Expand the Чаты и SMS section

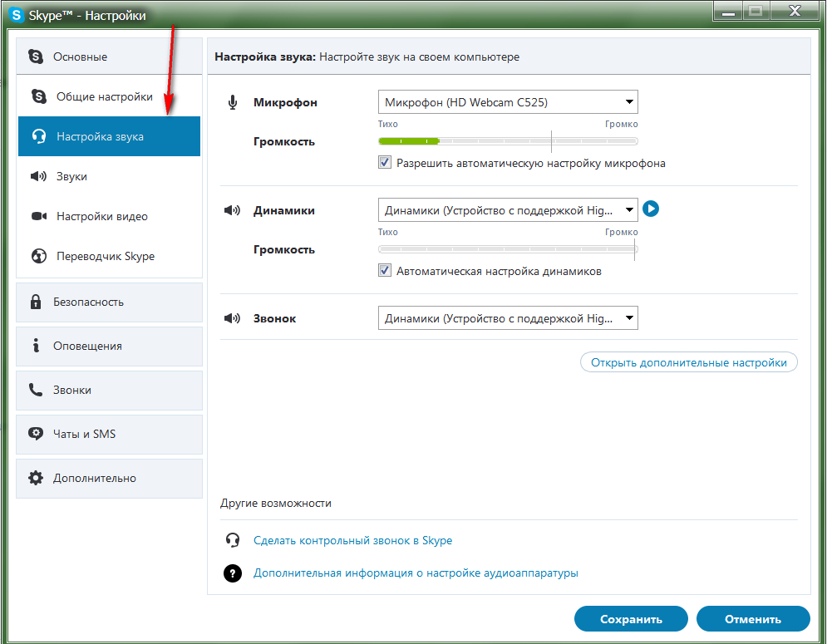pyautogui.click(x=109, y=434)
